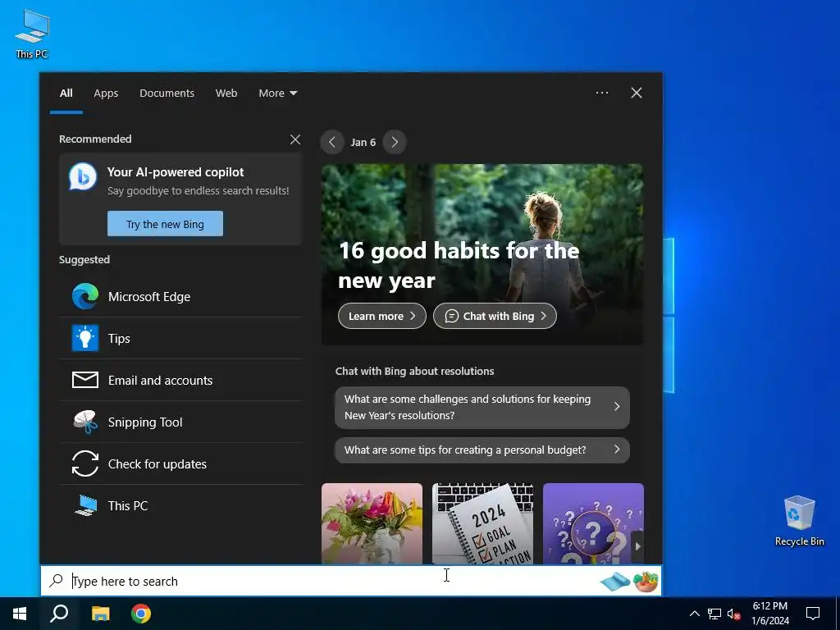This screenshot has width=840, height=630.
Task: Switch to the Web tab
Action: tap(226, 94)
